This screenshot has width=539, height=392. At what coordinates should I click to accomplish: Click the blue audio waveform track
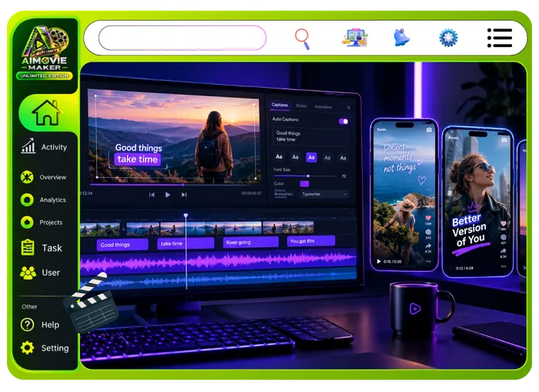coord(218,280)
